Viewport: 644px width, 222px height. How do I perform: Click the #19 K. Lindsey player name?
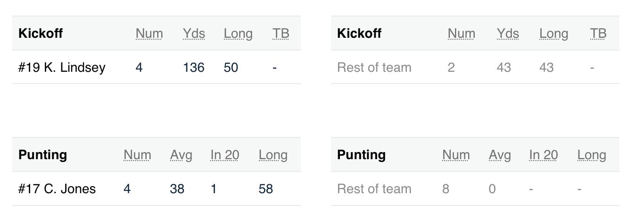pyautogui.click(x=62, y=68)
